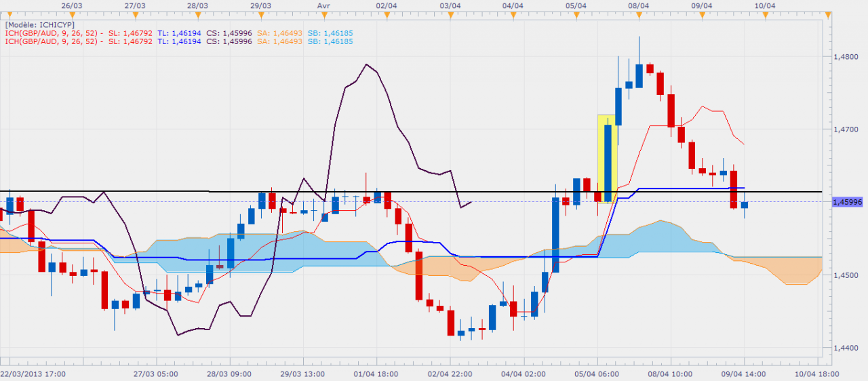This screenshot has height=381, width=868.
Task: Click the TL: 1,46194 value in upper legend
Action: [180, 33]
